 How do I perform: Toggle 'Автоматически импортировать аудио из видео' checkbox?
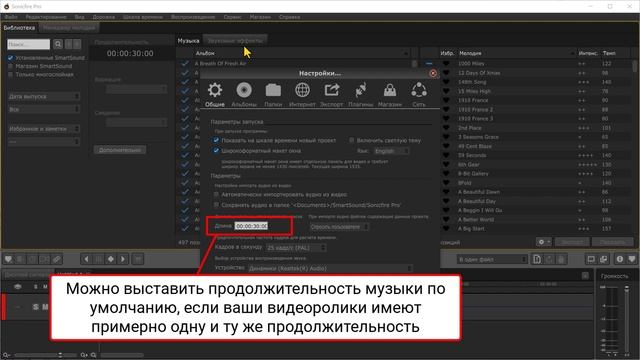point(216,195)
